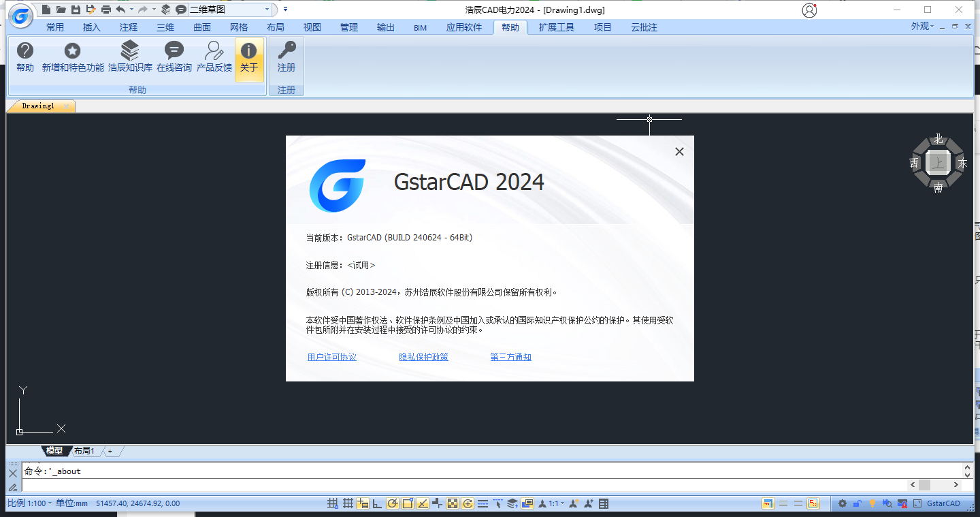Open the settings gear icon in status bar

pyautogui.click(x=843, y=503)
